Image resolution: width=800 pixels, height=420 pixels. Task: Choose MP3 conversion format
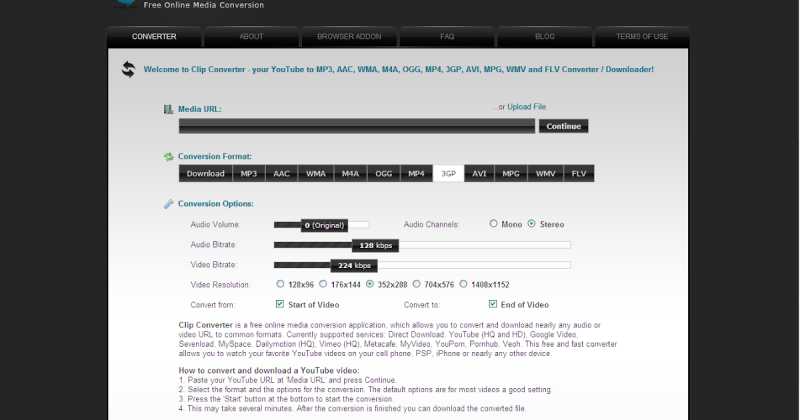tap(248, 174)
